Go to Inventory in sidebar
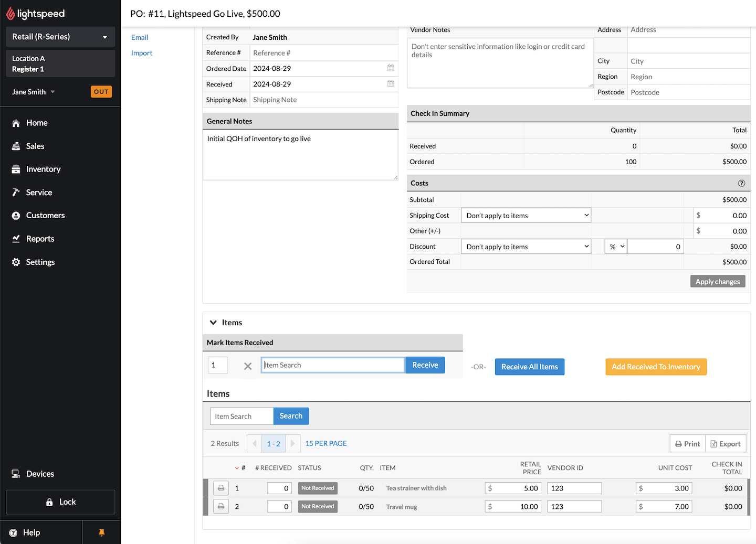The width and height of the screenshot is (756, 544). 43,169
